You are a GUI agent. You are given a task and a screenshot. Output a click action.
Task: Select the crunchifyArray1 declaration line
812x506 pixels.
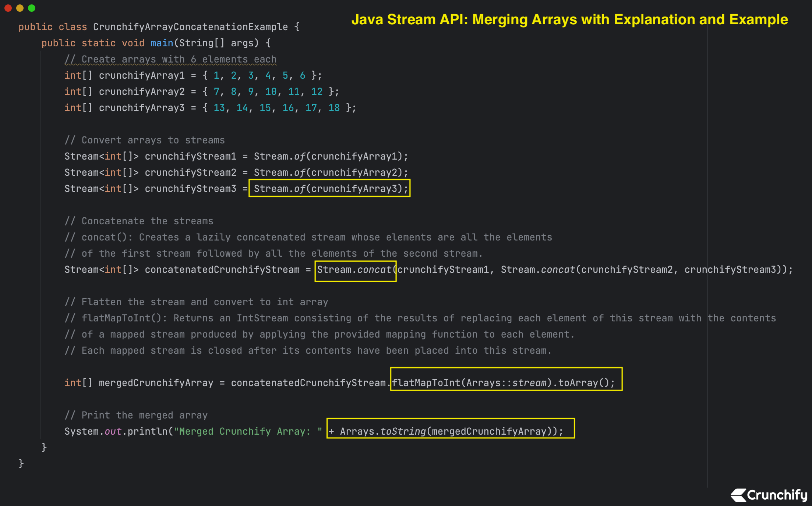pyautogui.click(x=191, y=75)
